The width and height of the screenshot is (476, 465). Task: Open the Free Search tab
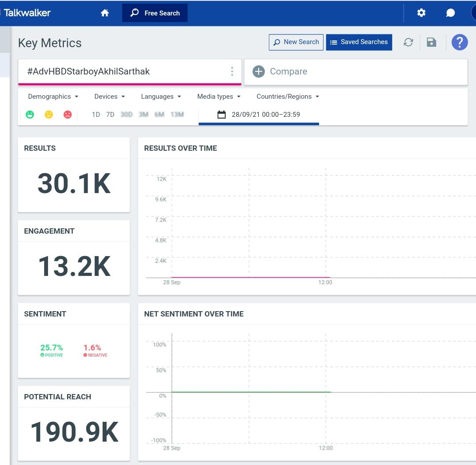pos(155,13)
